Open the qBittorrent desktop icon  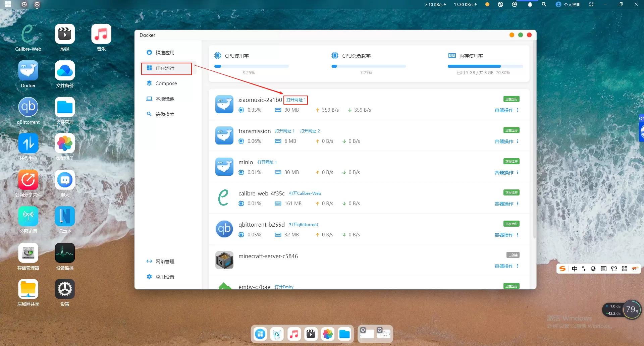[x=28, y=107]
